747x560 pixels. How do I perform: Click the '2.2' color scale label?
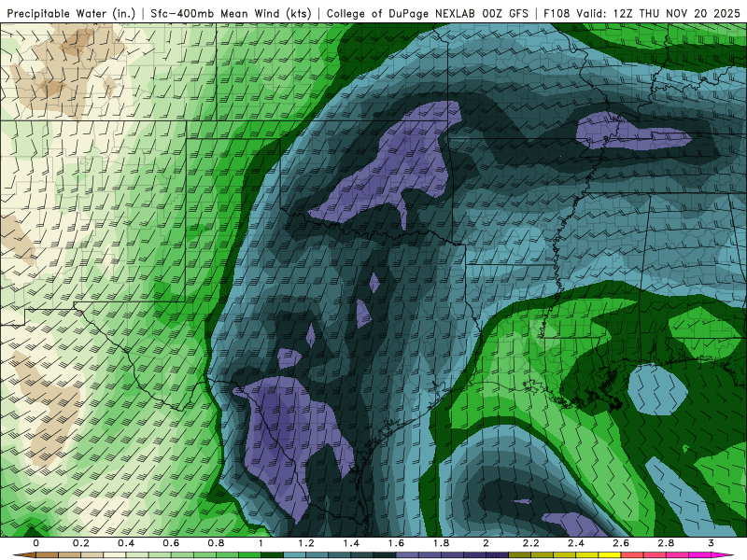pos(530,543)
